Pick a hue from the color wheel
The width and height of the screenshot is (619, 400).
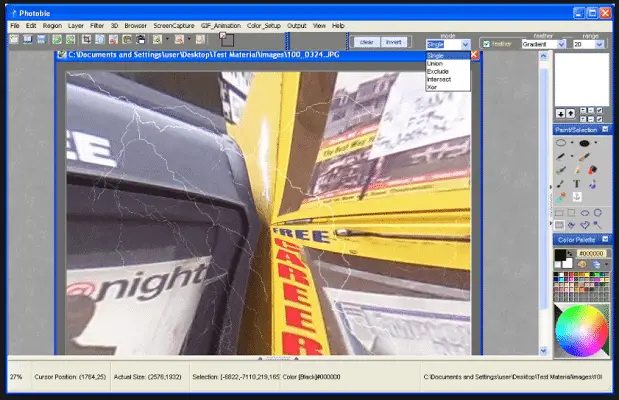[x=581, y=330]
